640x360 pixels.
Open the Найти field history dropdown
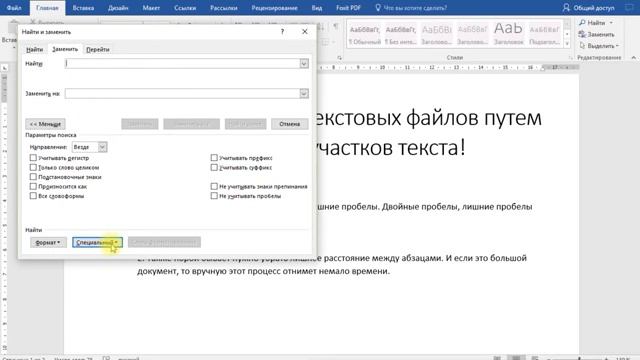coord(304,64)
